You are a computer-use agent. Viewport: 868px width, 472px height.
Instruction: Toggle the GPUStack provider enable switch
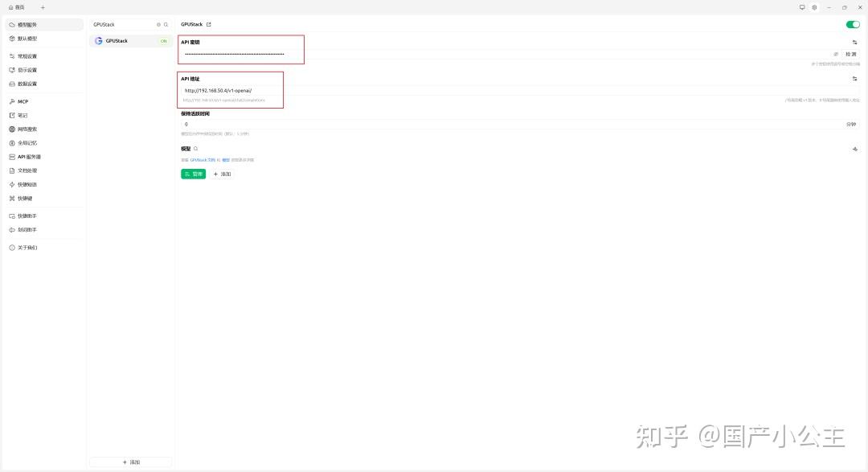(x=853, y=24)
